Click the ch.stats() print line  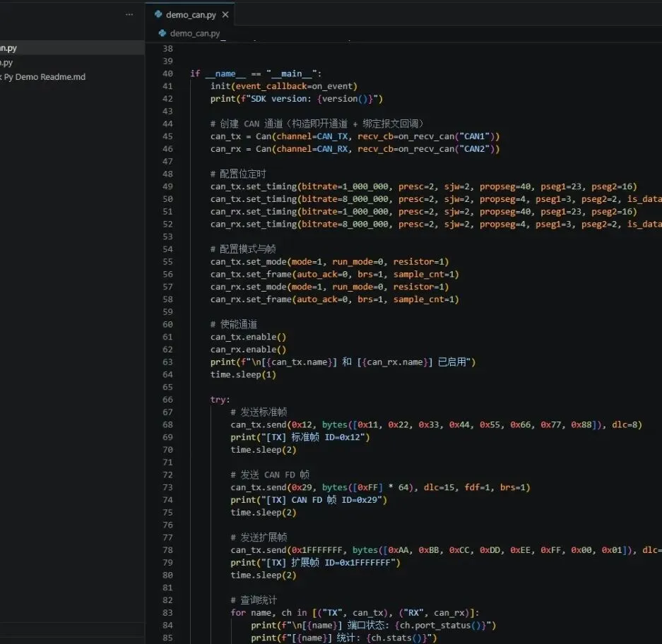tap(343, 638)
